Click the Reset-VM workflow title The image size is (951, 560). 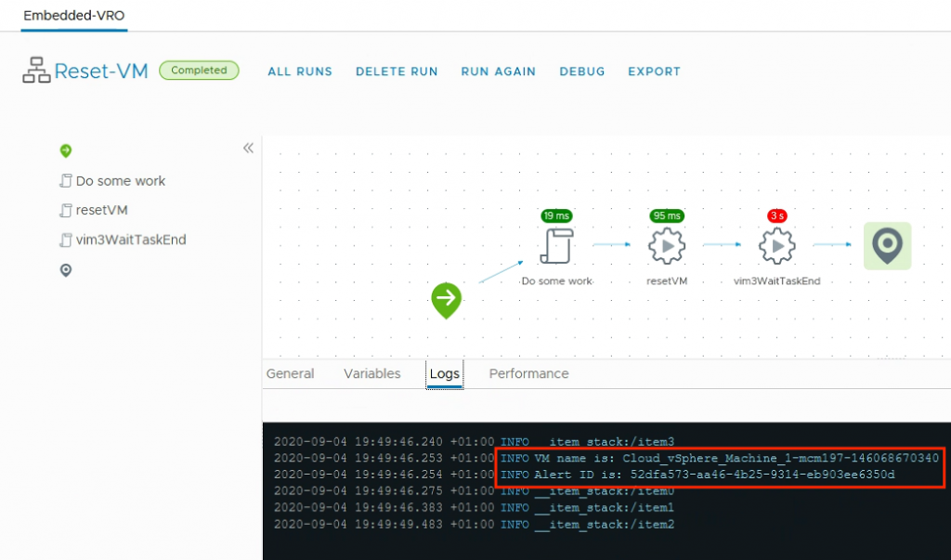[x=101, y=71]
